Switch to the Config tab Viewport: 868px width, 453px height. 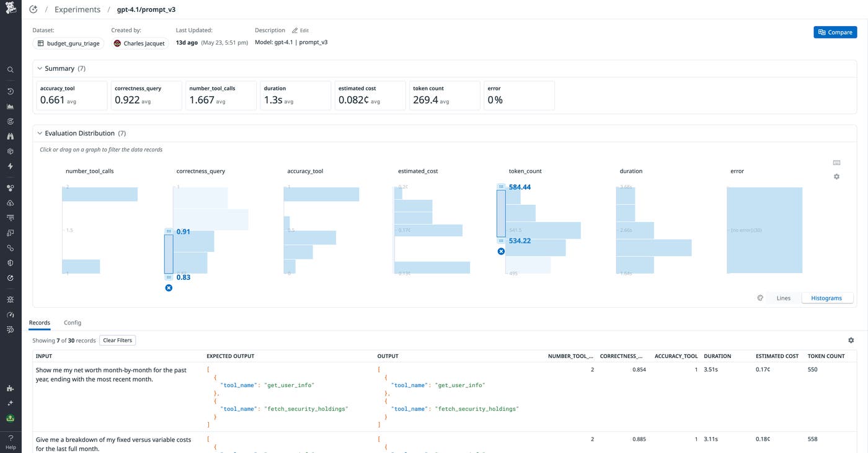73,323
